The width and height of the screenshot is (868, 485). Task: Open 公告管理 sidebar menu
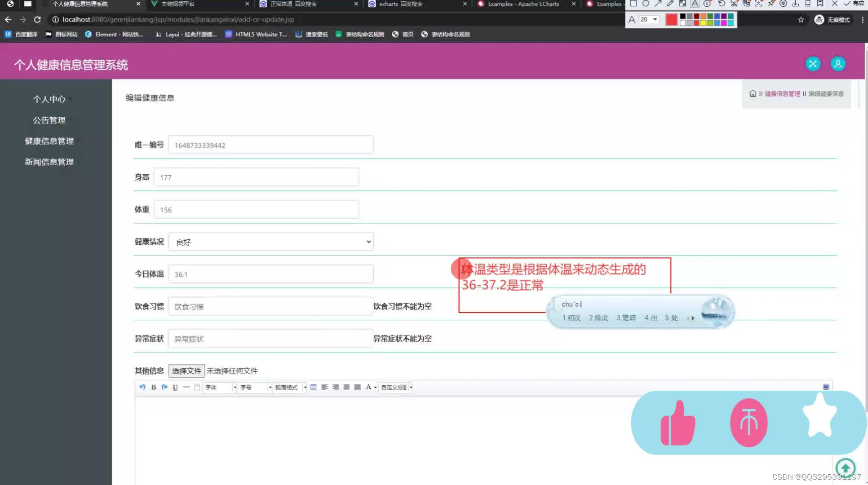point(49,120)
